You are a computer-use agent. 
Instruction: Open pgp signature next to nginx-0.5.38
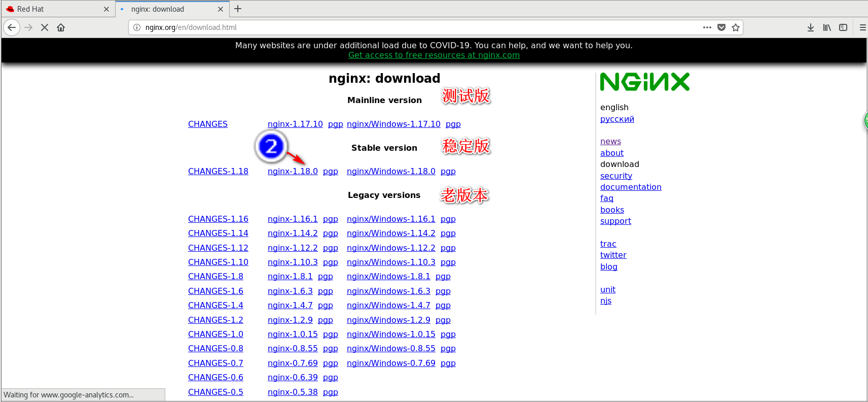tap(331, 392)
